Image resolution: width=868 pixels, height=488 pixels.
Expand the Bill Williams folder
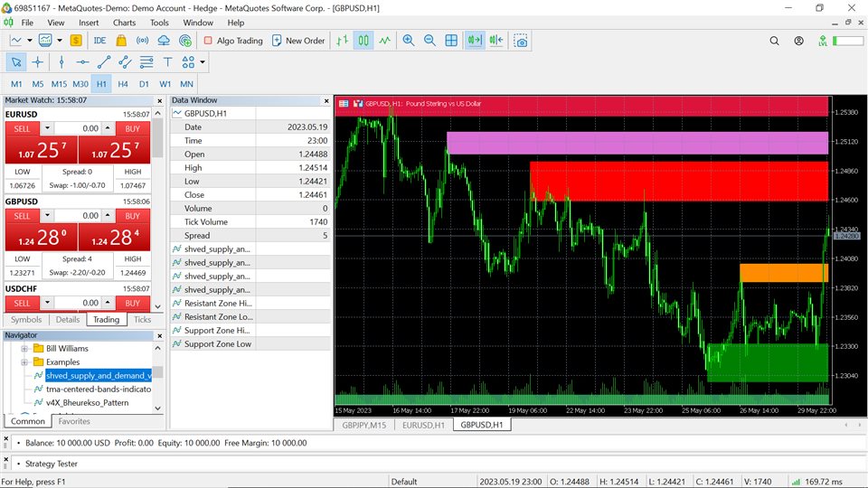pos(24,349)
